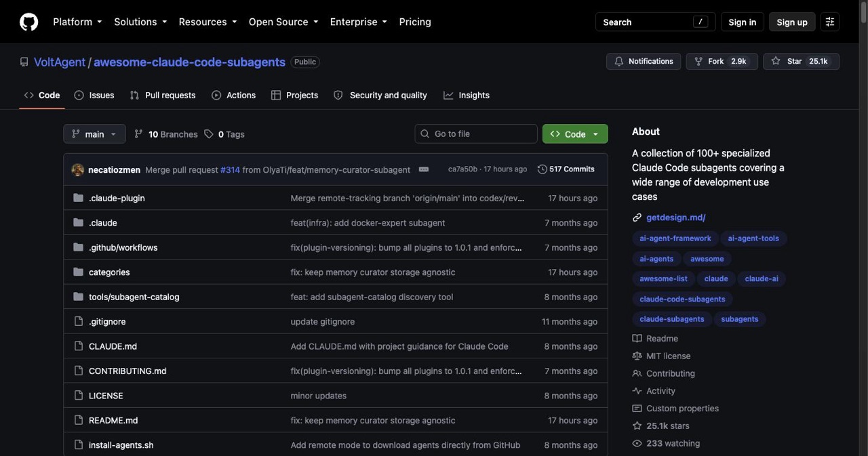The height and width of the screenshot is (456, 868).
Task: Click the claude-code-subagents topic tag
Action: click(682, 299)
